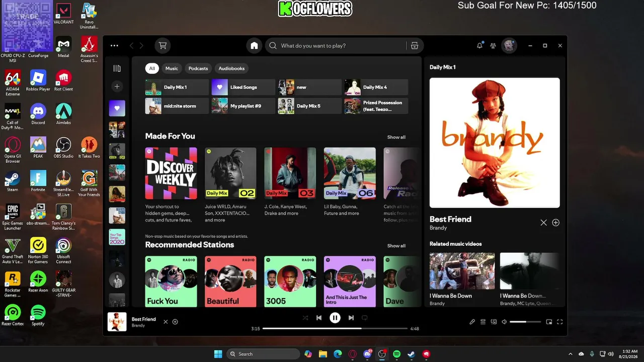644x362 pixels.
Task: Select the Audiobooks filter chip
Action: click(x=231, y=68)
